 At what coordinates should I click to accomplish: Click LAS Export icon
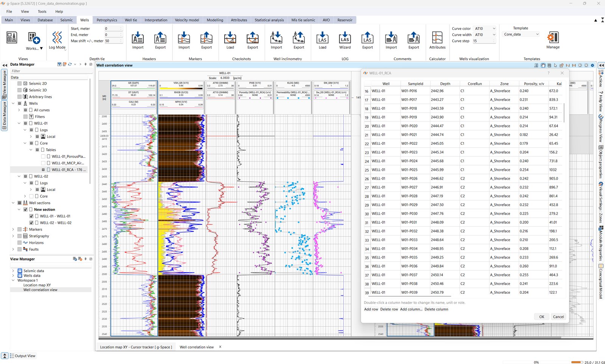[368, 38]
